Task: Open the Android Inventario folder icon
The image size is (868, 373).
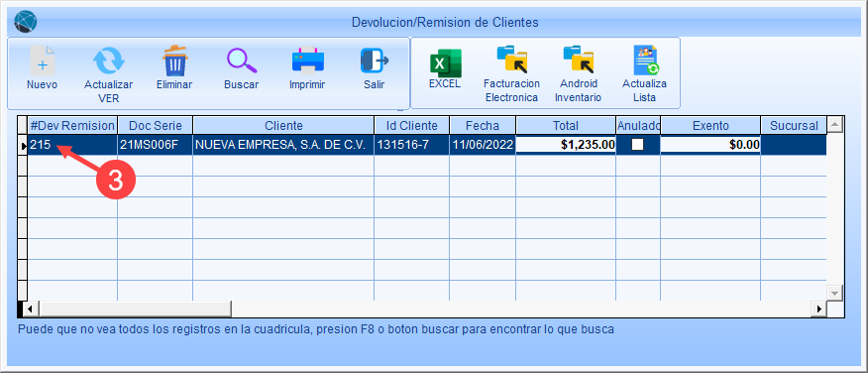Action: (x=578, y=60)
